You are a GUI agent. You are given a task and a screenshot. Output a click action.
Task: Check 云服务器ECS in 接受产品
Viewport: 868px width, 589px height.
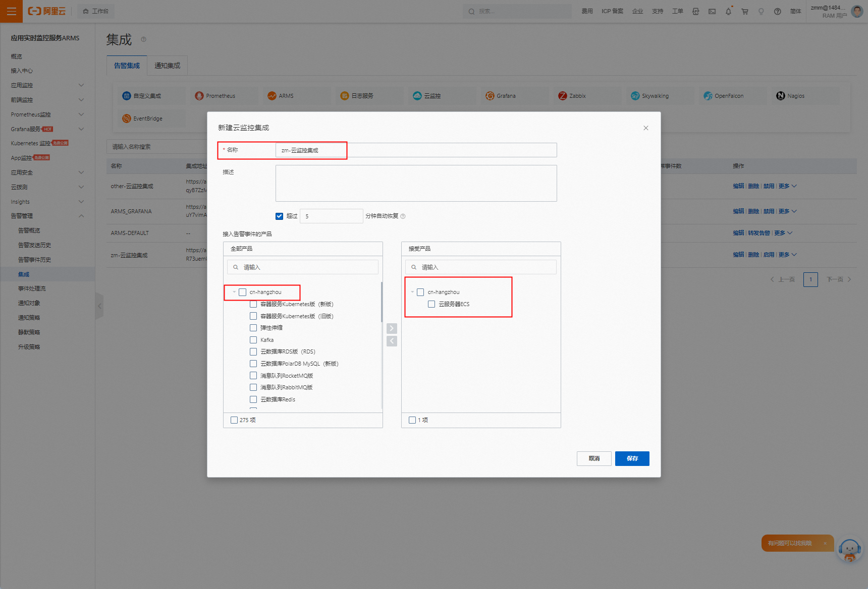431,304
